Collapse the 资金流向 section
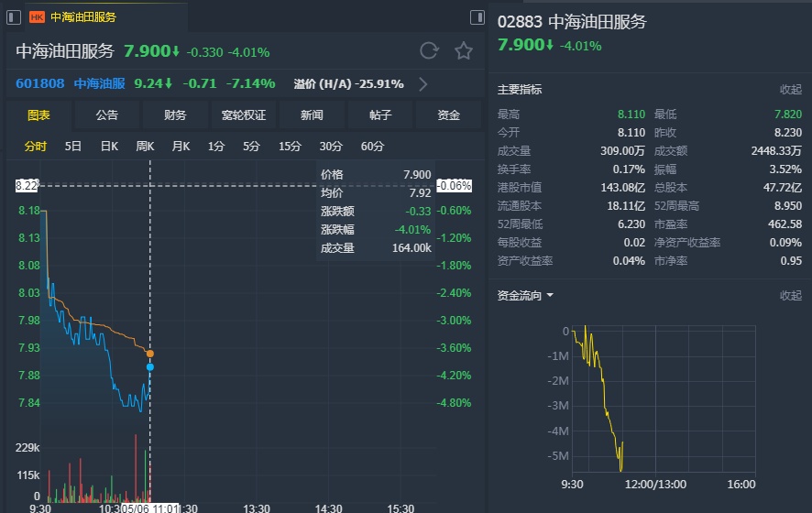Image resolution: width=812 pixels, height=513 pixels. click(x=791, y=295)
